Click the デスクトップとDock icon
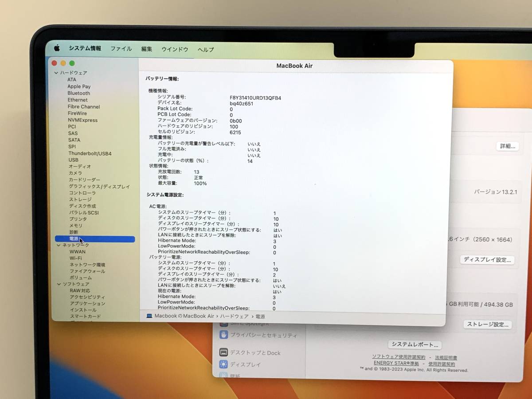Image resolution: width=532 pixels, height=399 pixels. (x=223, y=352)
